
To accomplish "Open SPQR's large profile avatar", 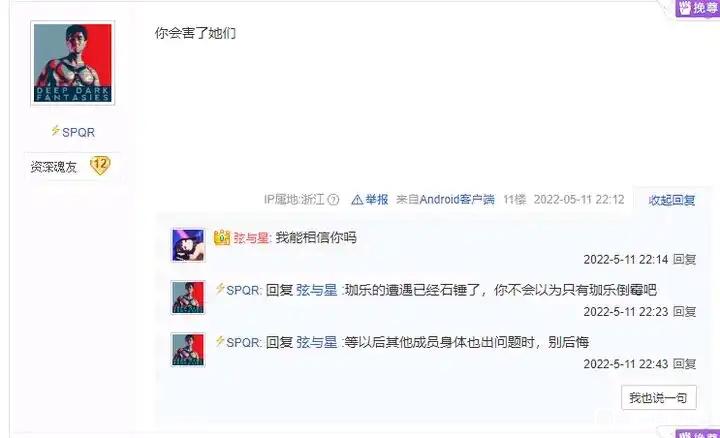I will pos(73,63).
